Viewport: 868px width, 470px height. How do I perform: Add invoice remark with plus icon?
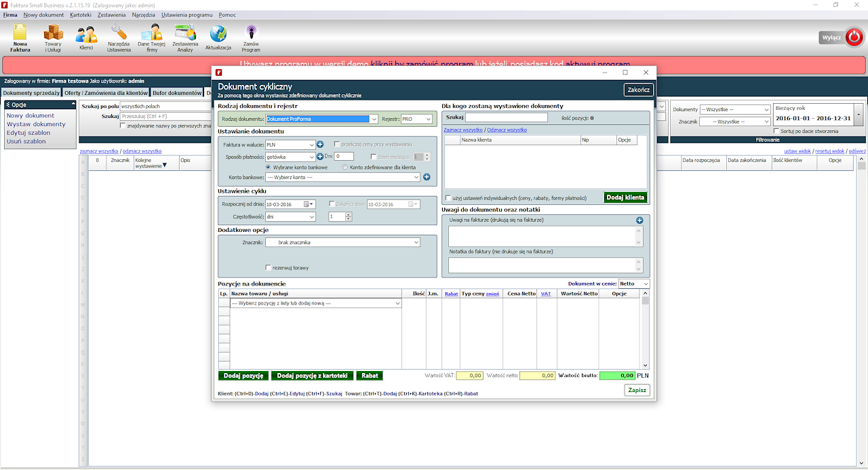coord(639,220)
